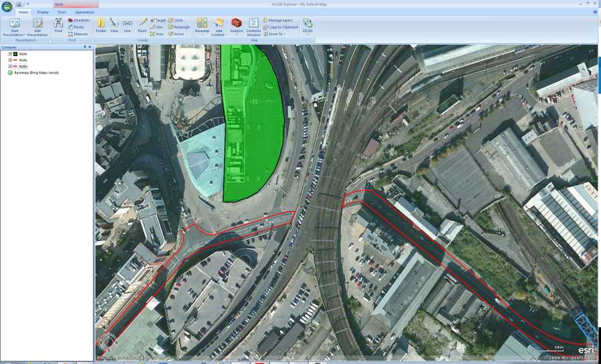Open the ArcGIS Explorer application button
Viewport: 601px width, 364px height.
[x=7, y=7]
